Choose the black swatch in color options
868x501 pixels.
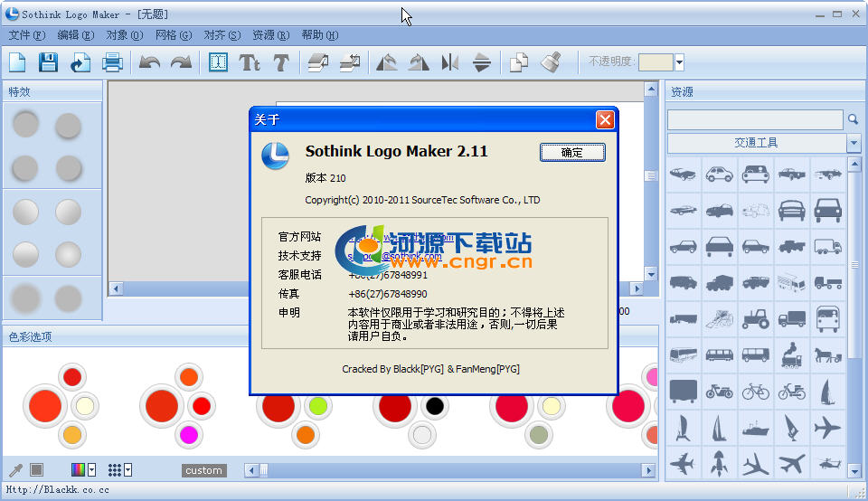[x=435, y=406]
